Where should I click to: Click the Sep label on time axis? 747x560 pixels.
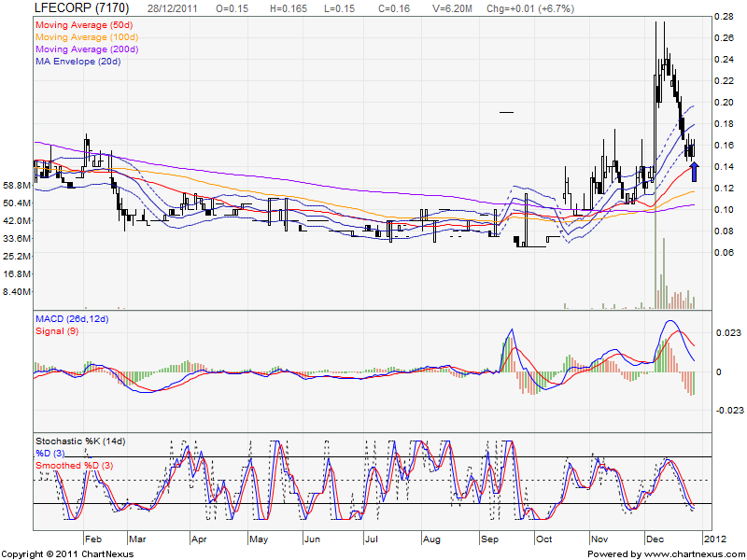click(x=487, y=539)
